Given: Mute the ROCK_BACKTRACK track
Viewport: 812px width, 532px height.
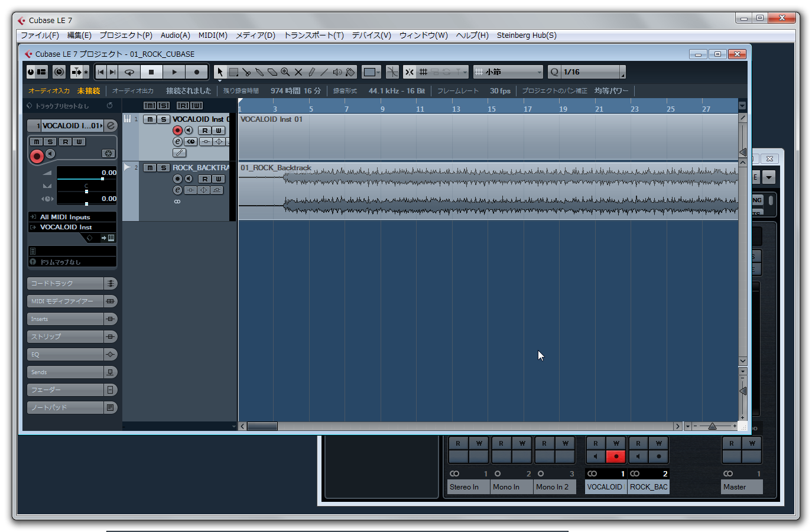Looking at the screenshot, I should coord(150,168).
